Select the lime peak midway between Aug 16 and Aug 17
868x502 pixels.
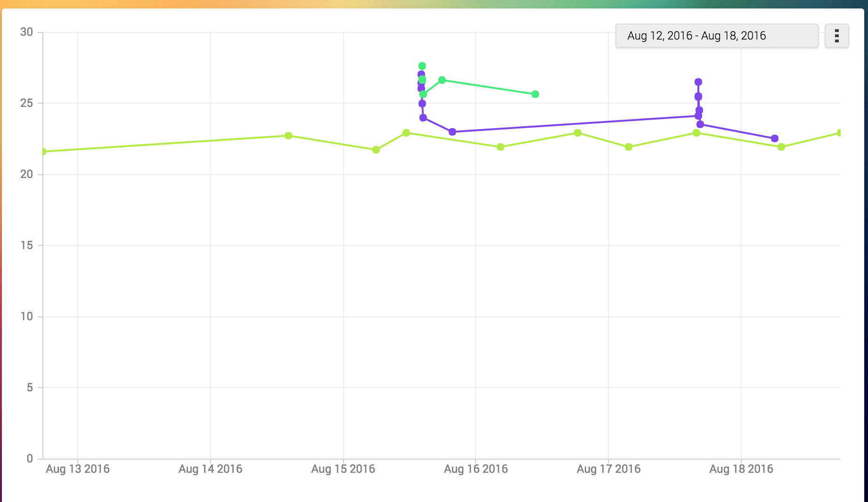[x=578, y=133]
